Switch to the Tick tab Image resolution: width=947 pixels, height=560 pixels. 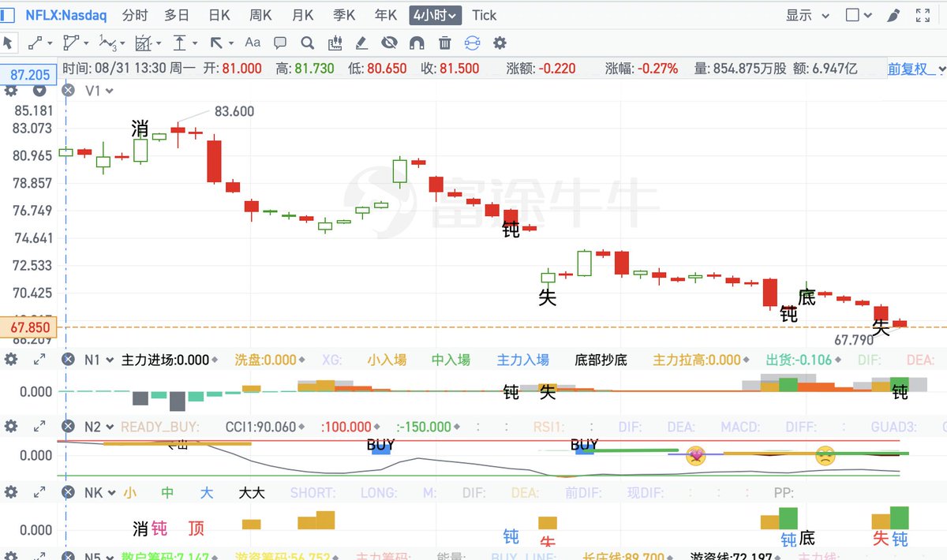click(485, 15)
